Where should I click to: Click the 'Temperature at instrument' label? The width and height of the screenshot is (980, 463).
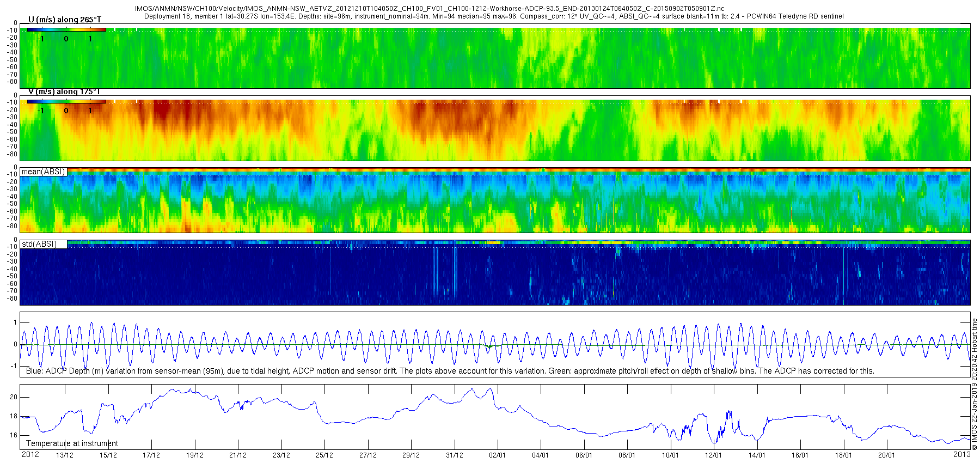[x=72, y=443]
